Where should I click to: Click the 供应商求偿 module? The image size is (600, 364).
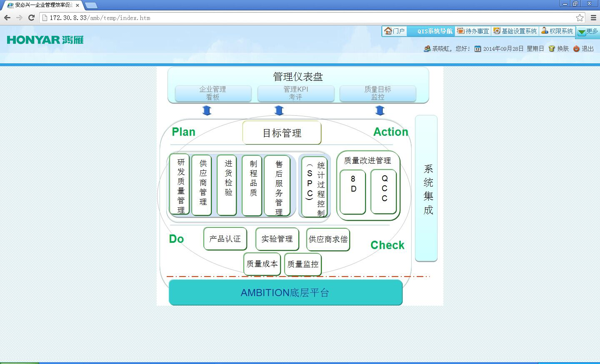(x=328, y=239)
